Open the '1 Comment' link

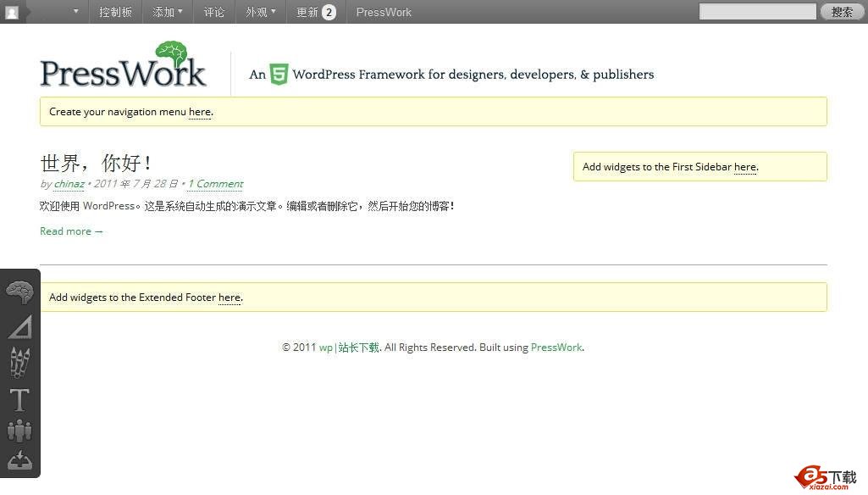coord(215,183)
